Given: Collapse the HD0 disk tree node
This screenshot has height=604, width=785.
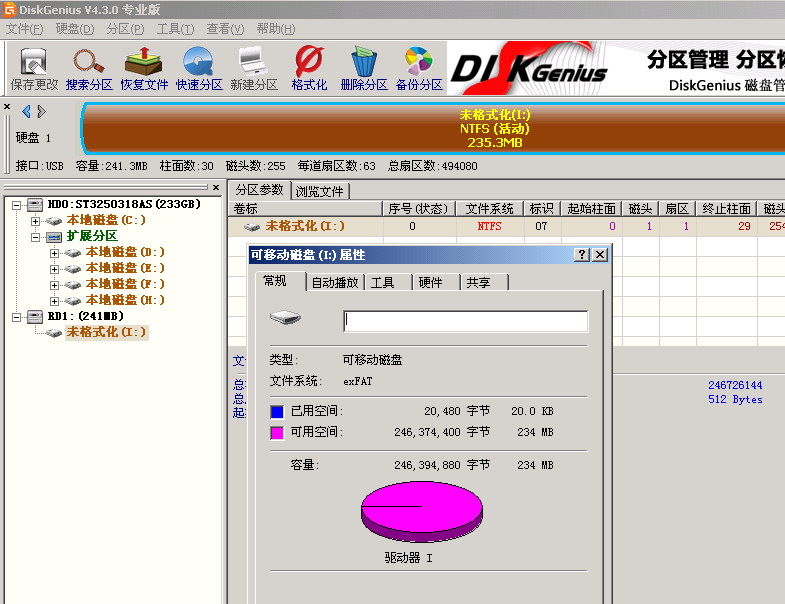Looking at the screenshot, I should (17, 205).
